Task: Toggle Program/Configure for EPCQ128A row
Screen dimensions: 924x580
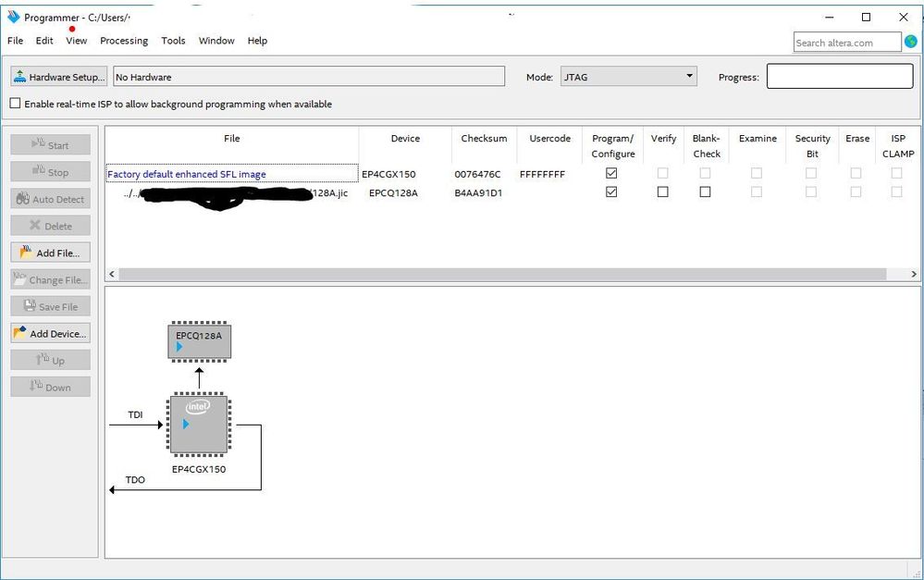Action: [x=611, y=192]
